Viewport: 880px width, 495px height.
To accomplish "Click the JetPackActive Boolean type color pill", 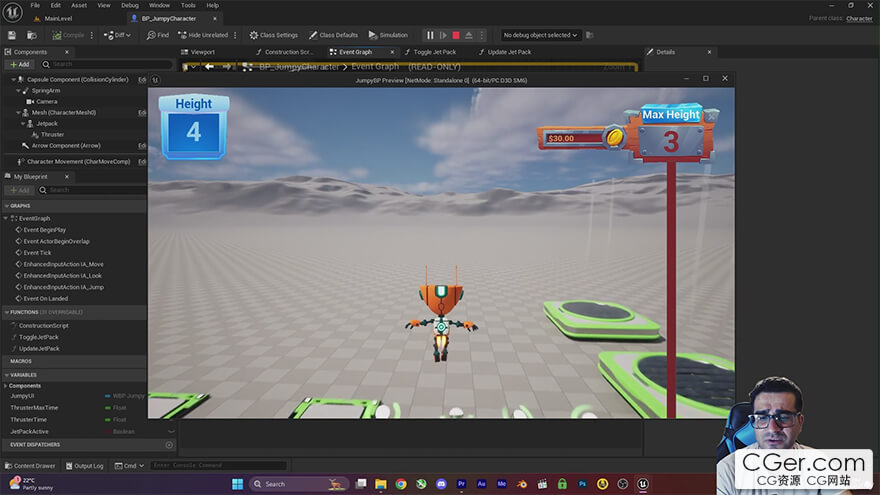I will (x=108, y=431).
